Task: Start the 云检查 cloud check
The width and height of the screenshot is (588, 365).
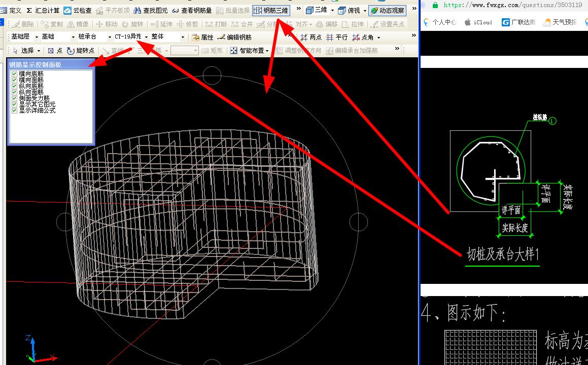Action: 78,11
